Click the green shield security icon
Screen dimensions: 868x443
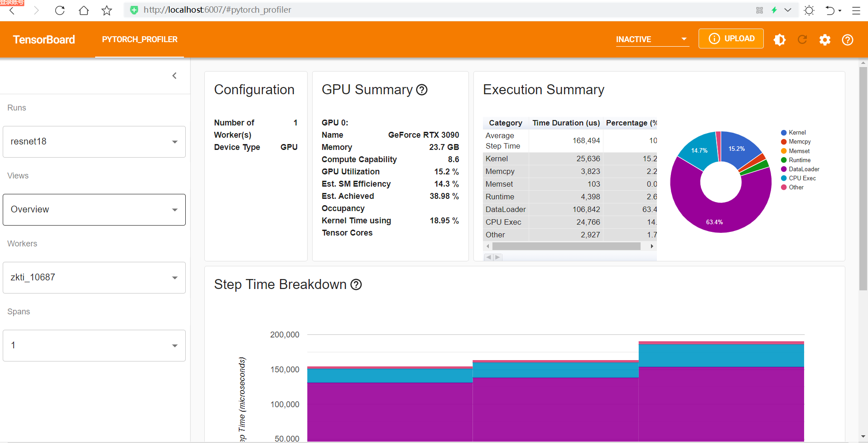tap(134, 10)
